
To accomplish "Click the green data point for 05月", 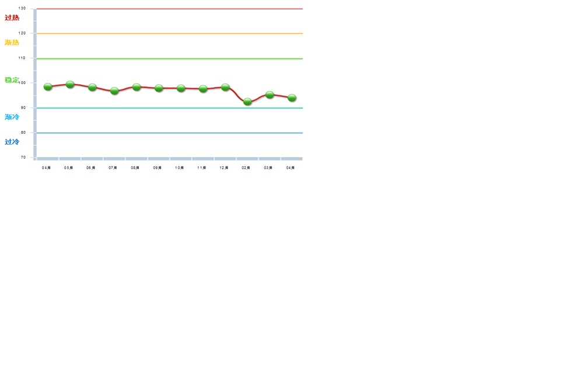I will [x=70, y=85].
